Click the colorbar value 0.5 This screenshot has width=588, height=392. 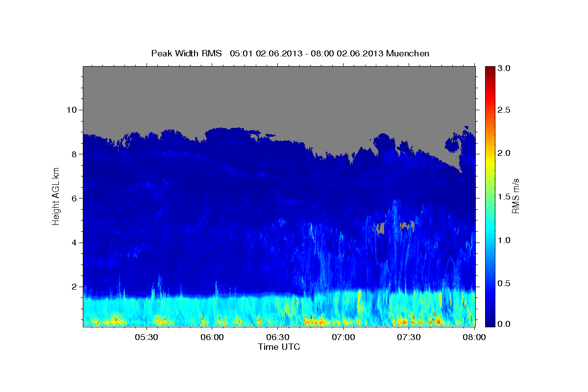pos(504,283)
